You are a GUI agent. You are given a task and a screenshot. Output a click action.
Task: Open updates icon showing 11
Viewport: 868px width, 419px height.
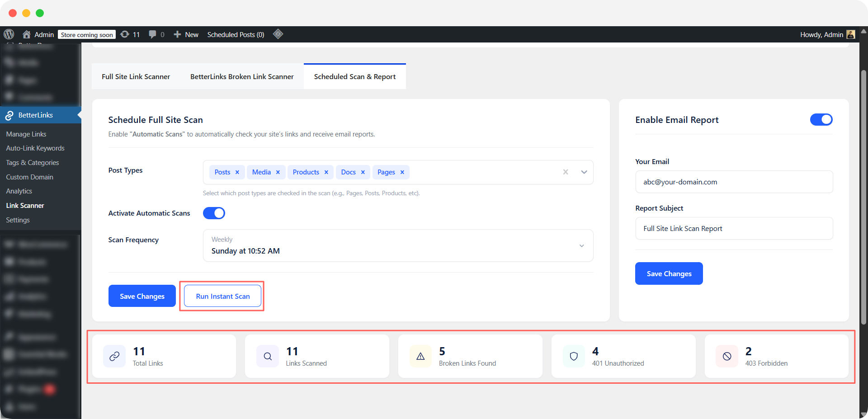[125, 34]
